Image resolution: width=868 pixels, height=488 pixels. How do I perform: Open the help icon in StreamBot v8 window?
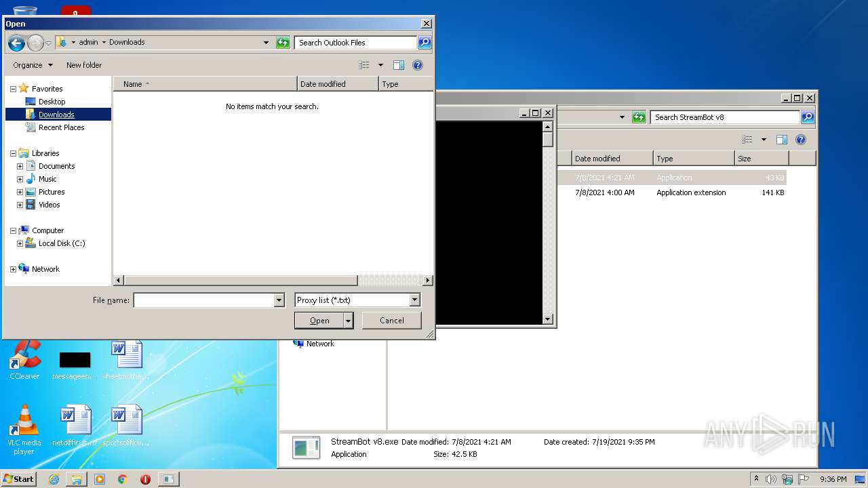tap(801, 140)
